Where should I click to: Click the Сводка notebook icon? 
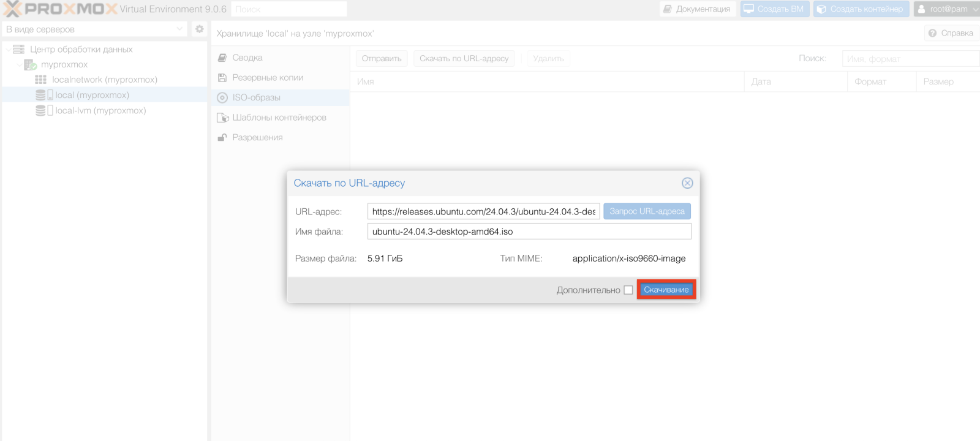[x=222, y=58]
